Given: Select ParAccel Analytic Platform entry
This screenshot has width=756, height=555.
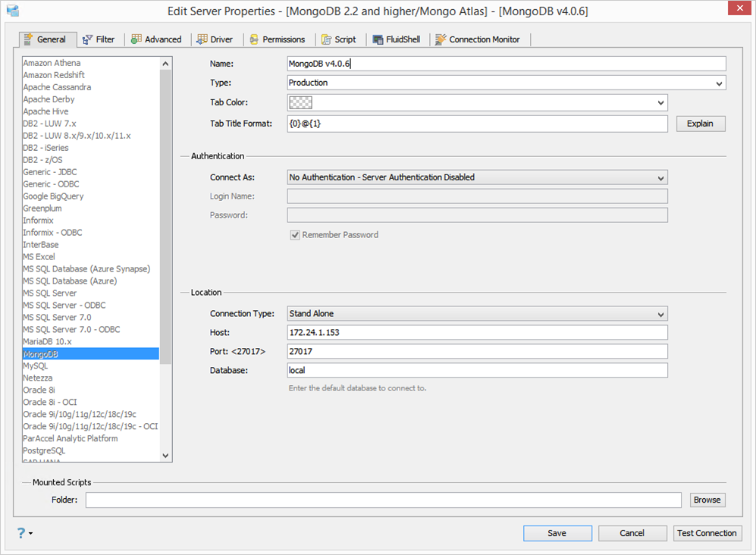Looking at the screenshot, I should 91,439.
